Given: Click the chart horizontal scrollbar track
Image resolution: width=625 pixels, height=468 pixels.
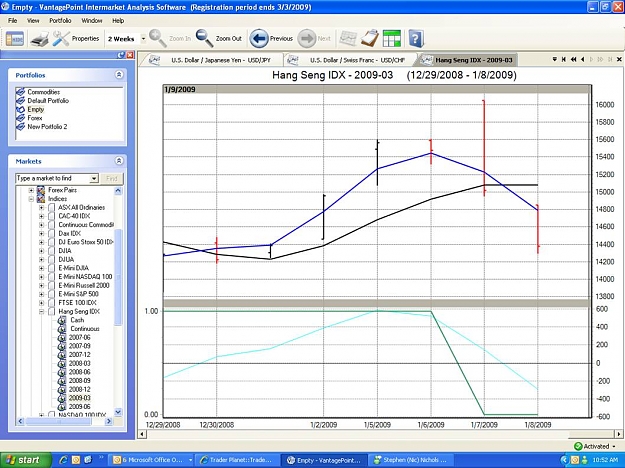Looking at the screenshot, I should coord(381,434).
